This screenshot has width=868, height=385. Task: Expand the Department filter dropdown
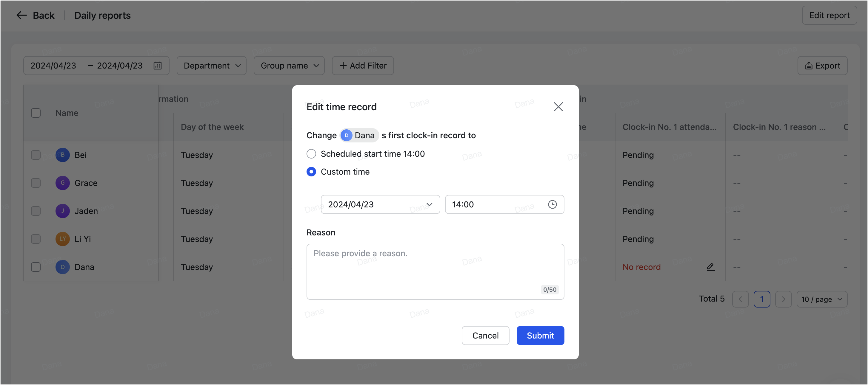pyautogui.click(x=212, y=66)
